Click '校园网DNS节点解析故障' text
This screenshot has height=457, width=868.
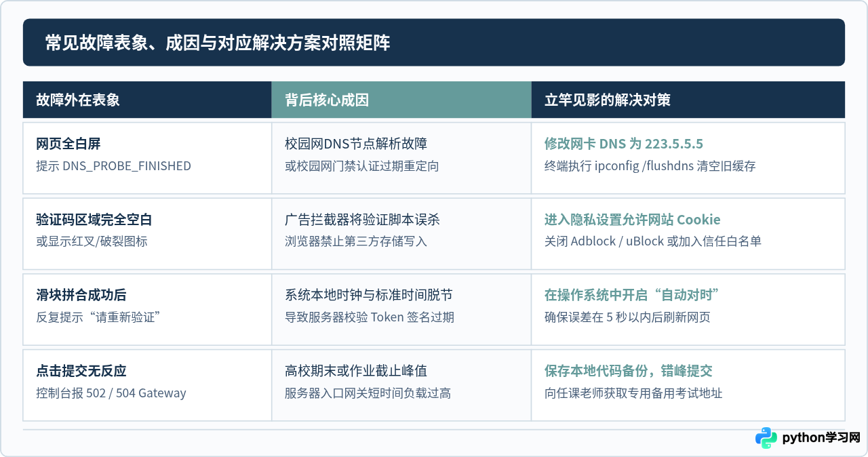click(x=356, y=144)
